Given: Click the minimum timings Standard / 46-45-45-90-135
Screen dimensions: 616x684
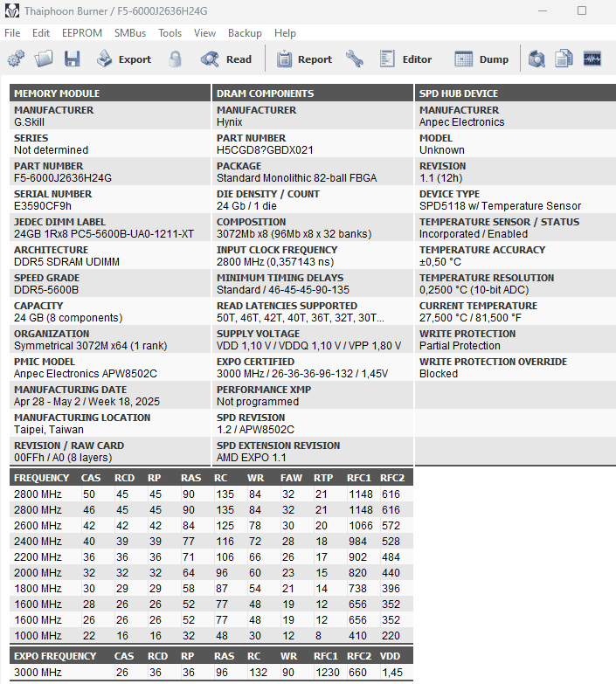Looking at the screenshot, I should [283, 290].
